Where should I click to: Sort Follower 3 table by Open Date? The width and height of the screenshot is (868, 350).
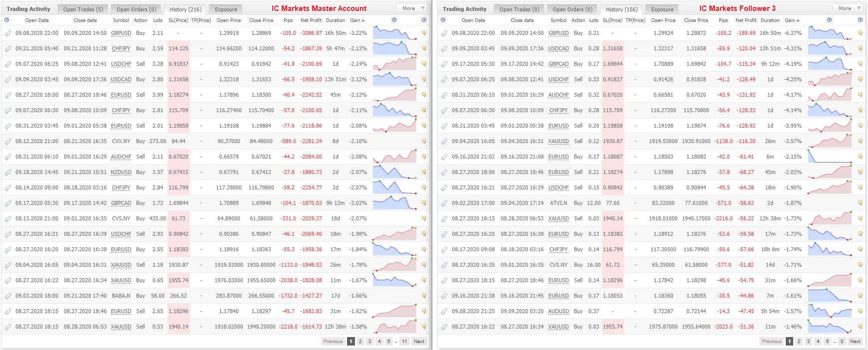pyautogui.click(x=473, y=20)
